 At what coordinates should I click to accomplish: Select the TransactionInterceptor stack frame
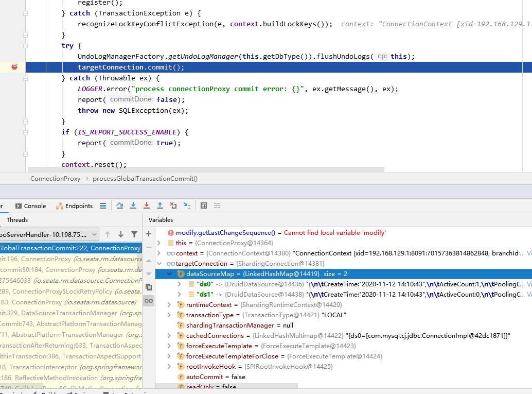[x=71, y=367]
